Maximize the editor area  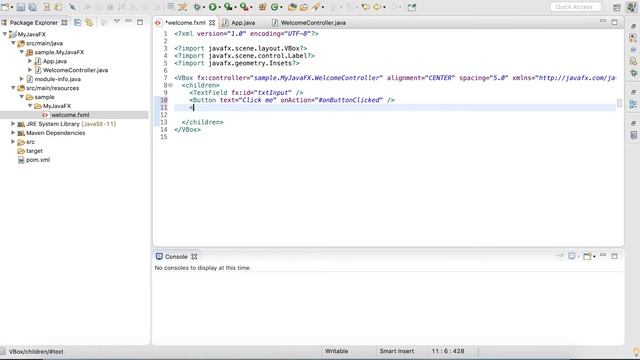click(x=614, y=22)
